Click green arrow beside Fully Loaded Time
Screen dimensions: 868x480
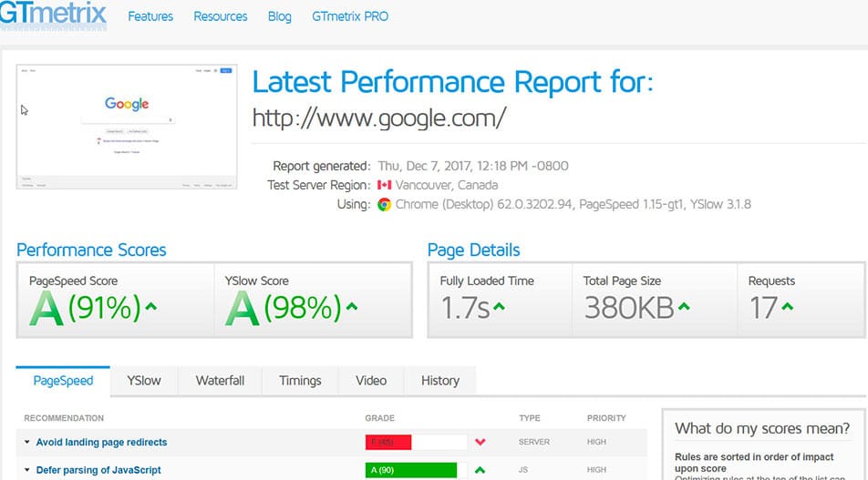tap(499, 307)
